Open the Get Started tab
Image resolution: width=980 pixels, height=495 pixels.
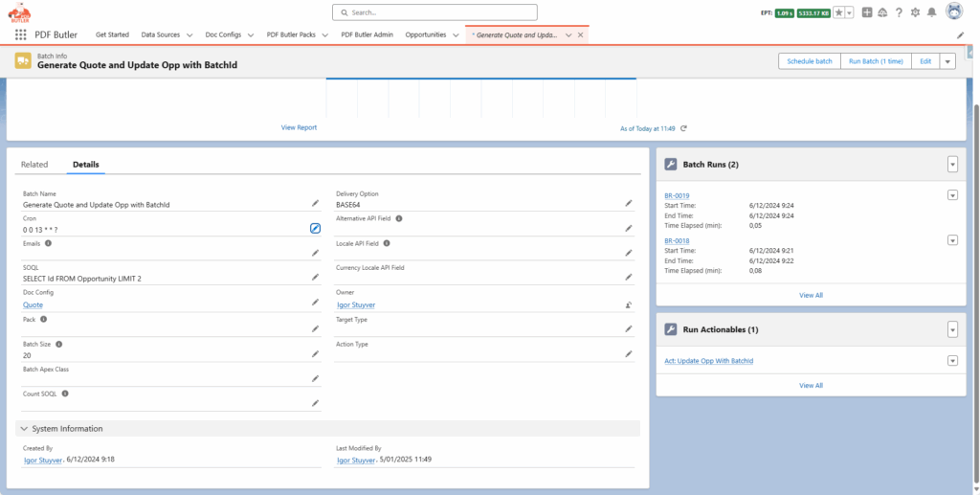point(113,35)
